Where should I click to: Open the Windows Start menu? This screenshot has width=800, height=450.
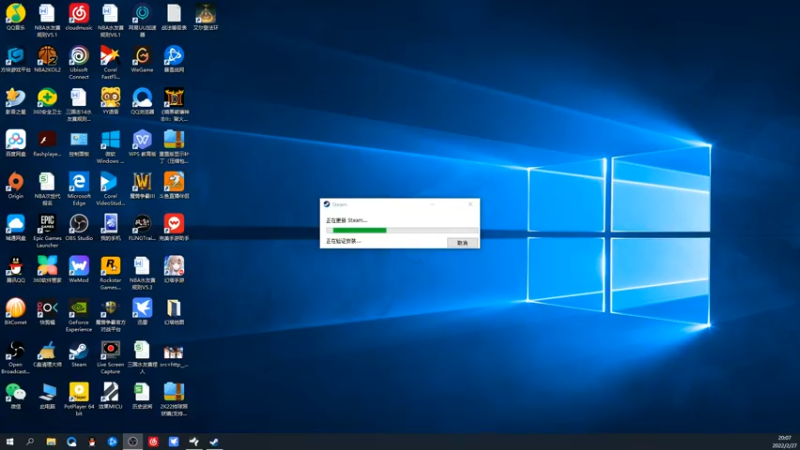[x=10, y=441]
